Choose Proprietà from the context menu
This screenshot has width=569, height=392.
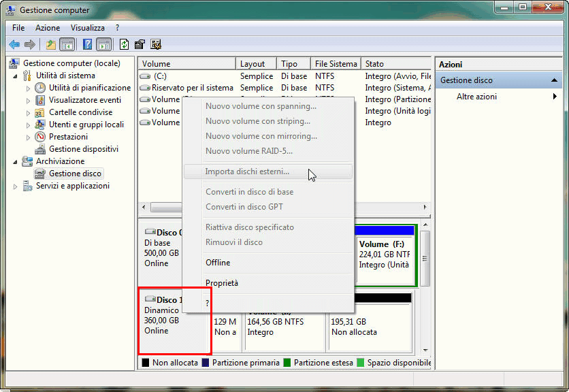pos(268,282)
